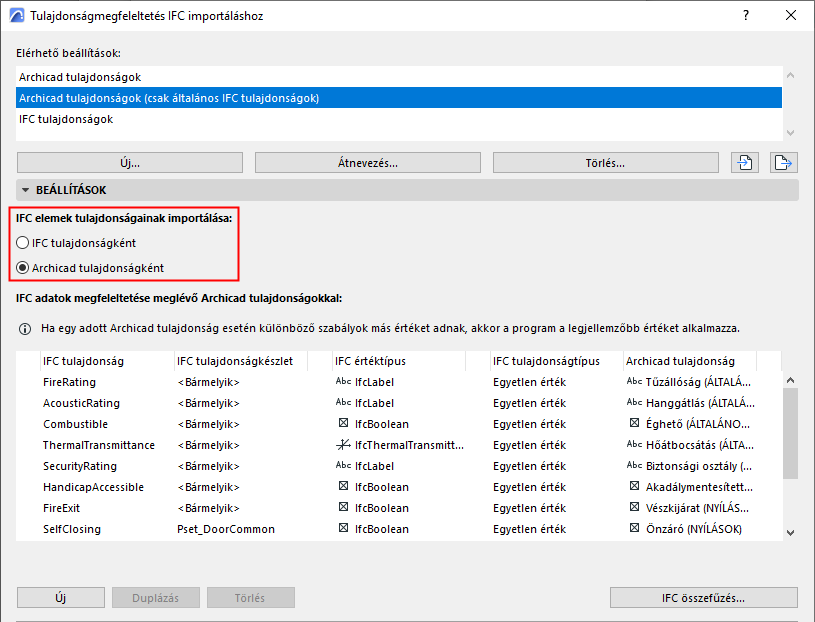The image size is (815, 622).
Task: Click 'Akadálymentesített...' Archicad property cell
Action: 699,487
